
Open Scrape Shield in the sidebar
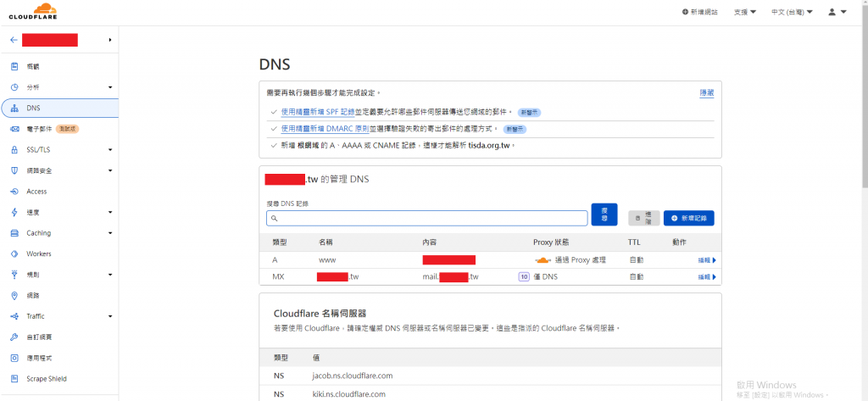point(47,379)
